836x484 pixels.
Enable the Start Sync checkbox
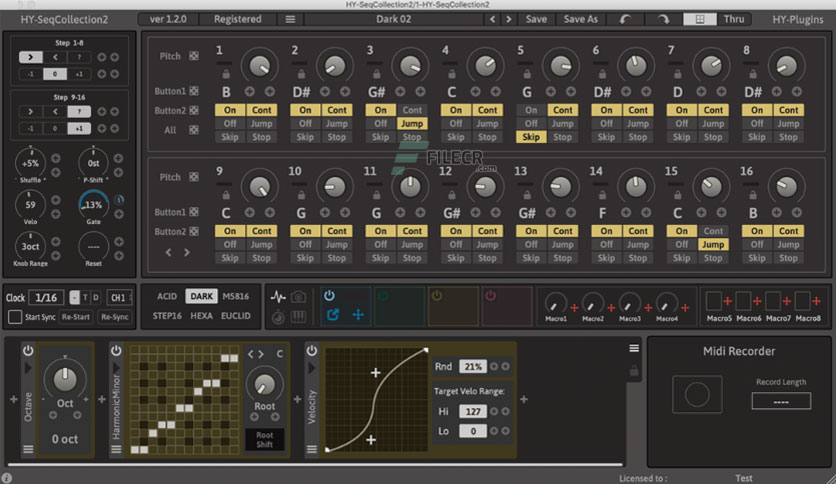click(15, 317)
